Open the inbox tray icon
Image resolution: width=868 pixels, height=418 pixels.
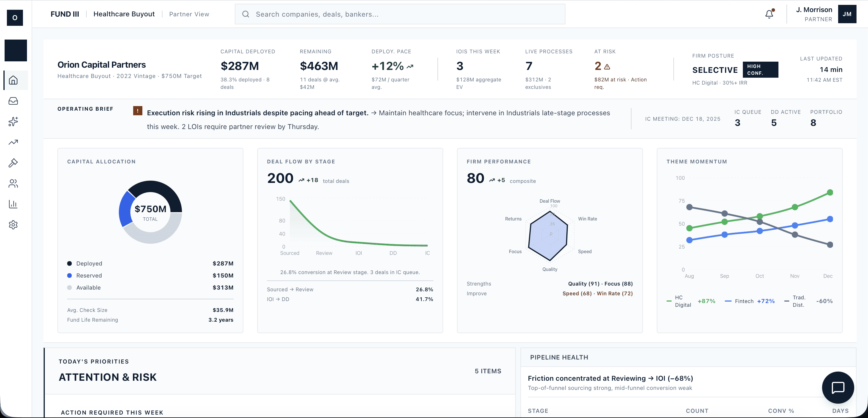click(x=13, y=101)
